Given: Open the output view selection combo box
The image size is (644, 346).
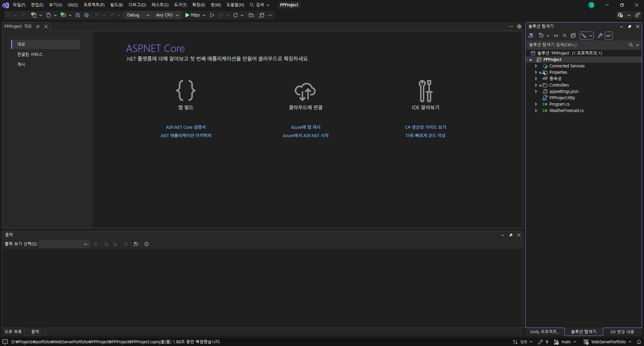Looking at the screenshot, I should point(64,244).
